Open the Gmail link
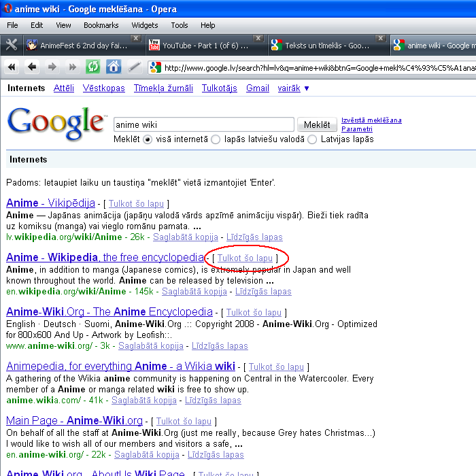 tap(258, 88)
